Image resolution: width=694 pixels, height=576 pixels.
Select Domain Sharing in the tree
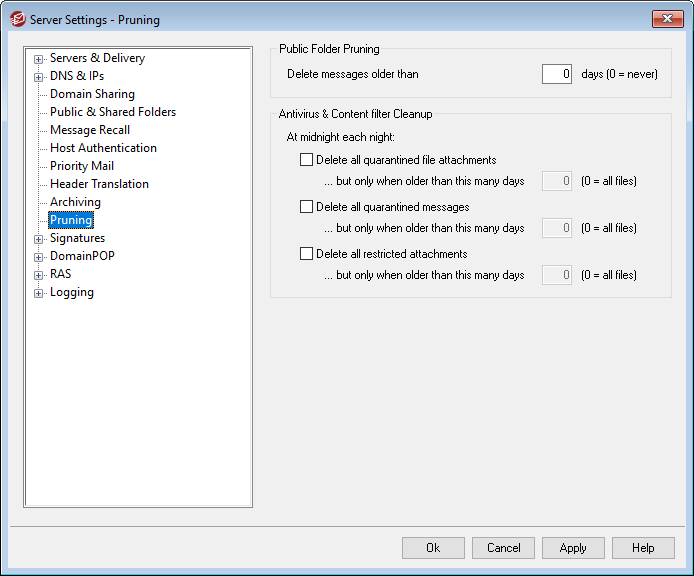tap(92, 94)
